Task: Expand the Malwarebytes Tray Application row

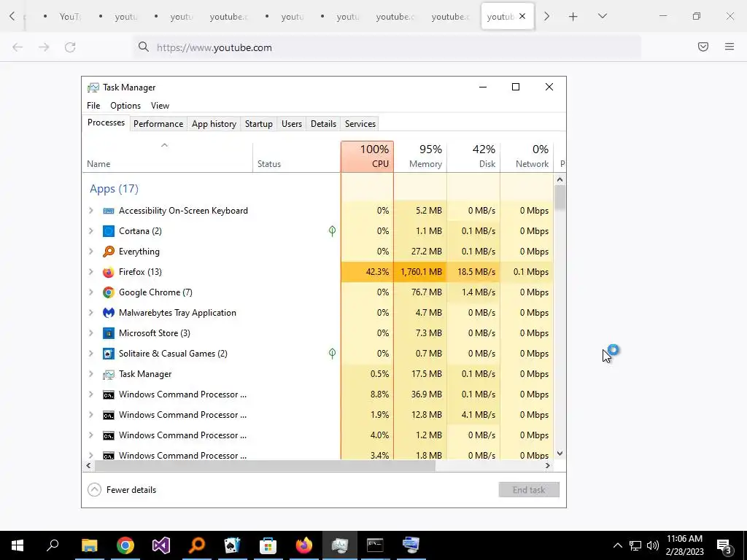Action: pyautogui.click(x=91, y=313)
